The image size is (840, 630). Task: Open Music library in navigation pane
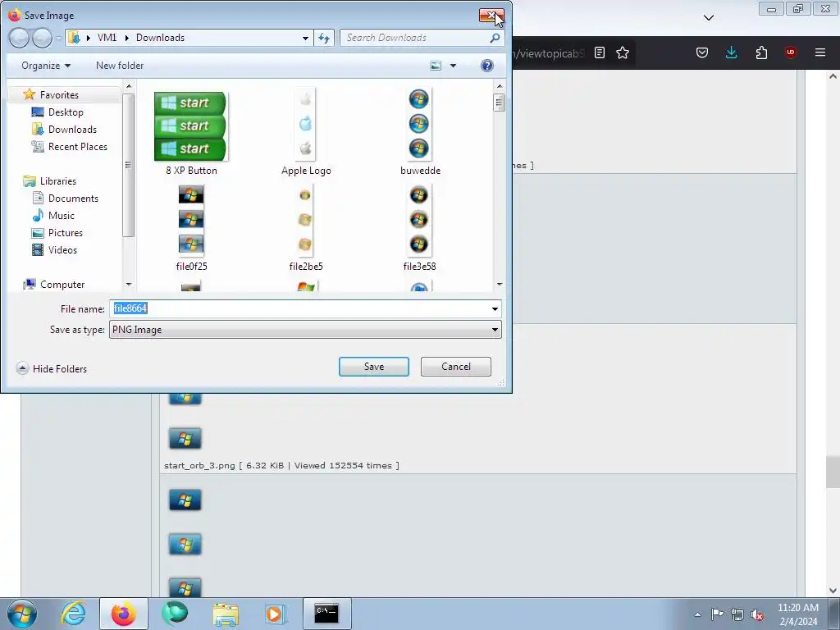[x=61, y=216]
